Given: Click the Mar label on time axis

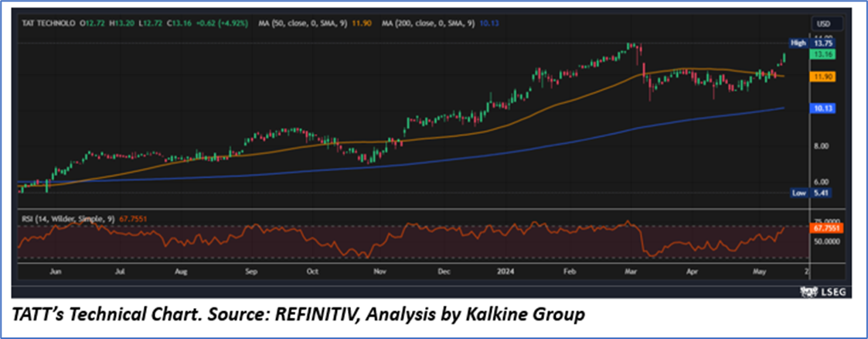Looking at the screenshot, I should 630,272.
